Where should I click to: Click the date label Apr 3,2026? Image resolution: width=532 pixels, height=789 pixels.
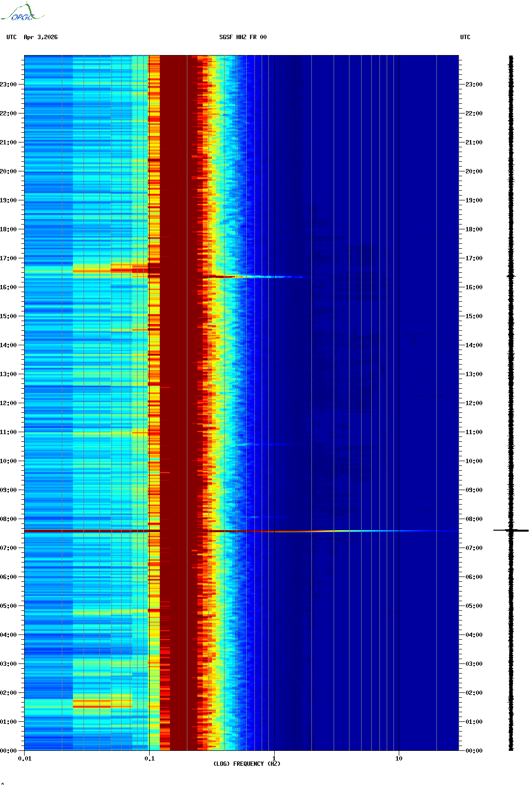(41, 37)
